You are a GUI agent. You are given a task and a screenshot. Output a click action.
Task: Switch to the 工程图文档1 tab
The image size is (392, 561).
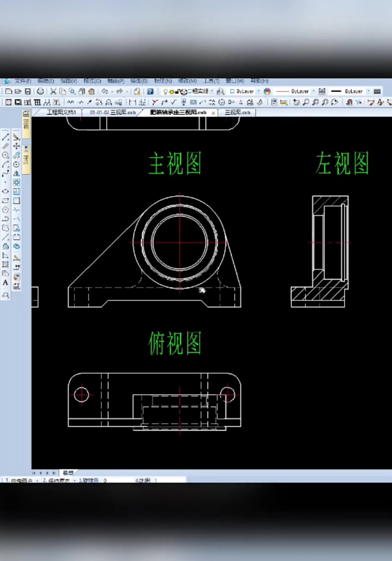(x=62, y=112)
